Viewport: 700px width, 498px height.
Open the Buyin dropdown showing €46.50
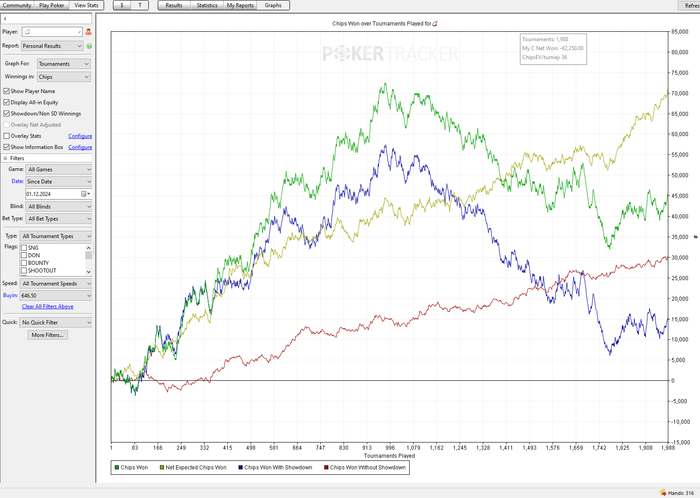point(56,295)
